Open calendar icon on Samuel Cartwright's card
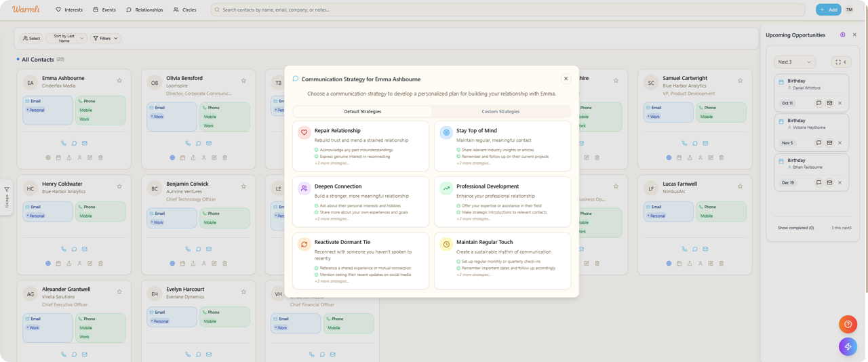Viewport: 868px width, 362px height. pos(679,158)
